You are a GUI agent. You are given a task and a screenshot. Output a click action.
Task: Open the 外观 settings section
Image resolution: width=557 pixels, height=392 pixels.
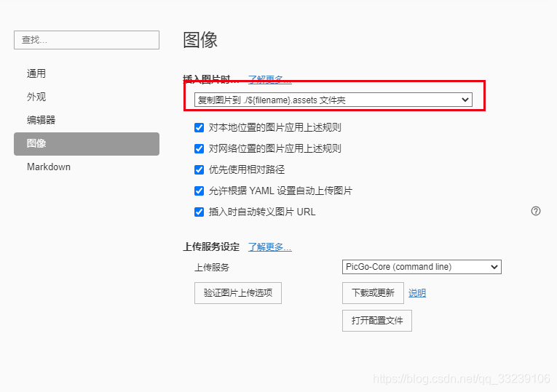[x=36, y=97]
